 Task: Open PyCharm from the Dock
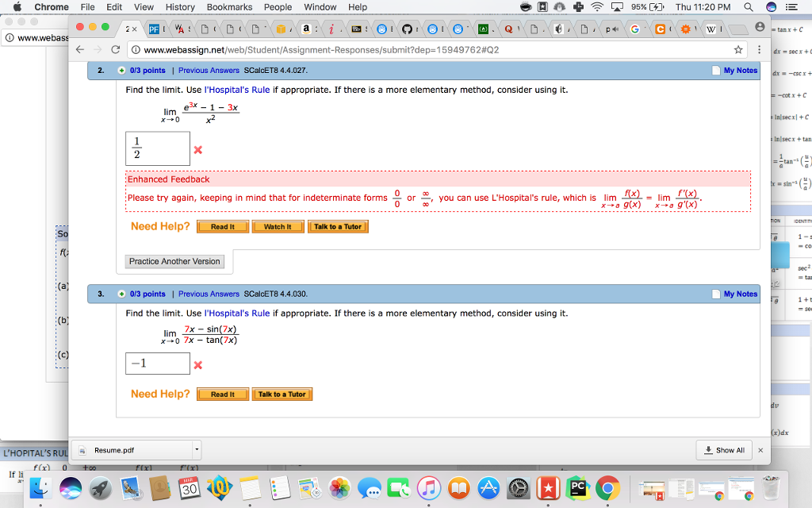(578, 488)
